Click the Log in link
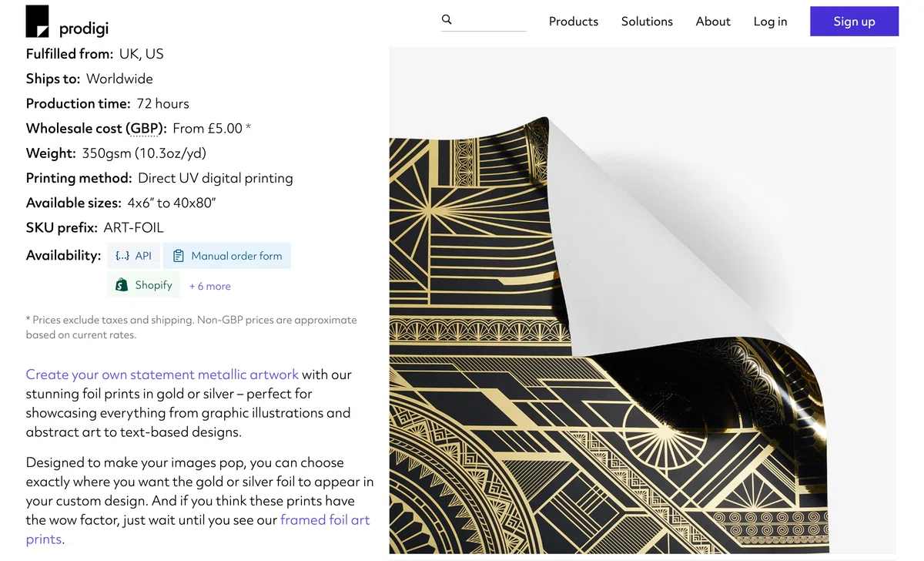Viewport: 924px width, 561px height. pos(770,22)
